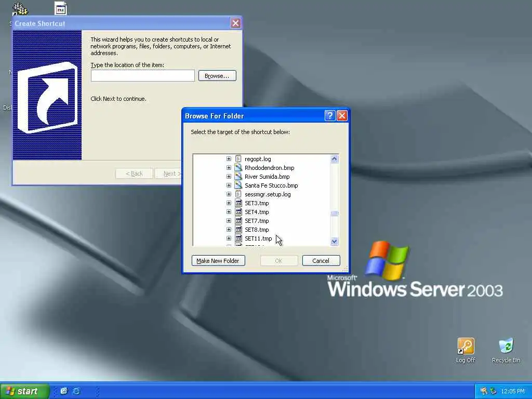The height and width of the screenshot is (399, 532).
Task: Click the first system tray icon
Action: click(484, 391)
